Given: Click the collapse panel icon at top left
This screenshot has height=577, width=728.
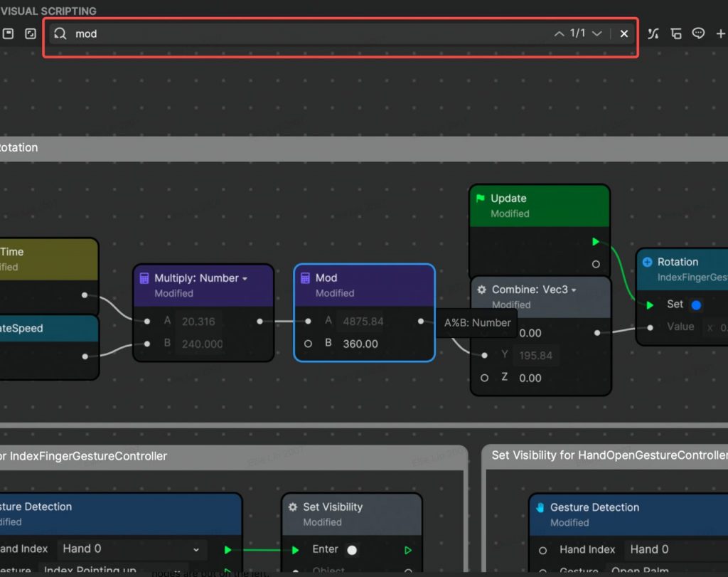Looking at the screenshot, I should pyautogui.click(x=8, y=33).
